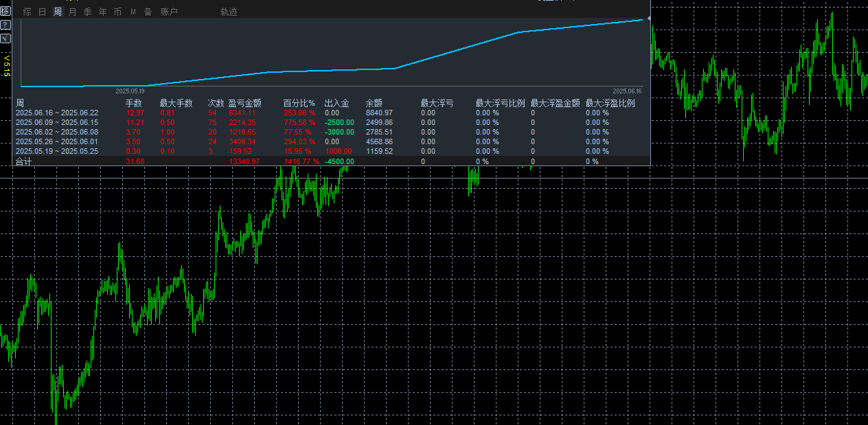Click the 2025.05.19 chart date label
868x425 pixels.
pos(130,91)
